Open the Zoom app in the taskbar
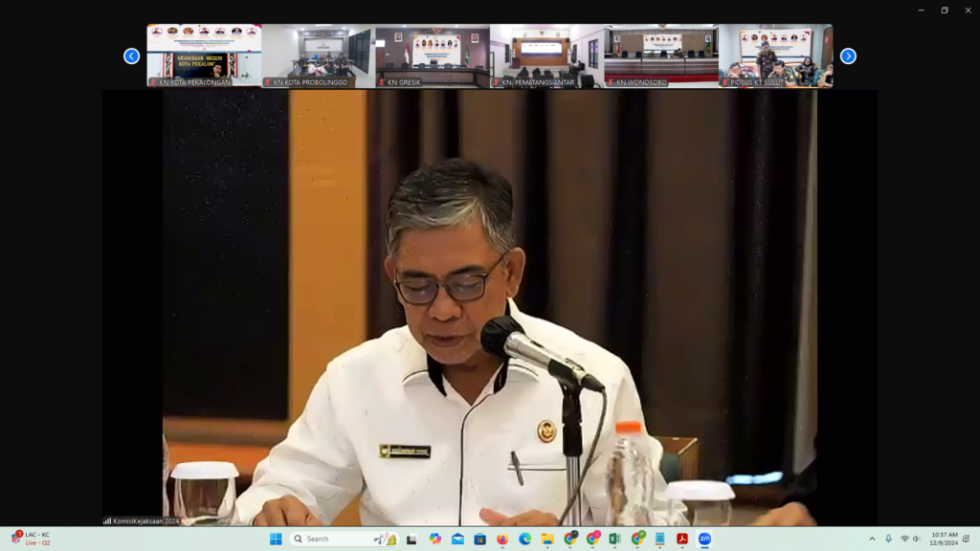This screenshot has height=551, width=980. 704,539
